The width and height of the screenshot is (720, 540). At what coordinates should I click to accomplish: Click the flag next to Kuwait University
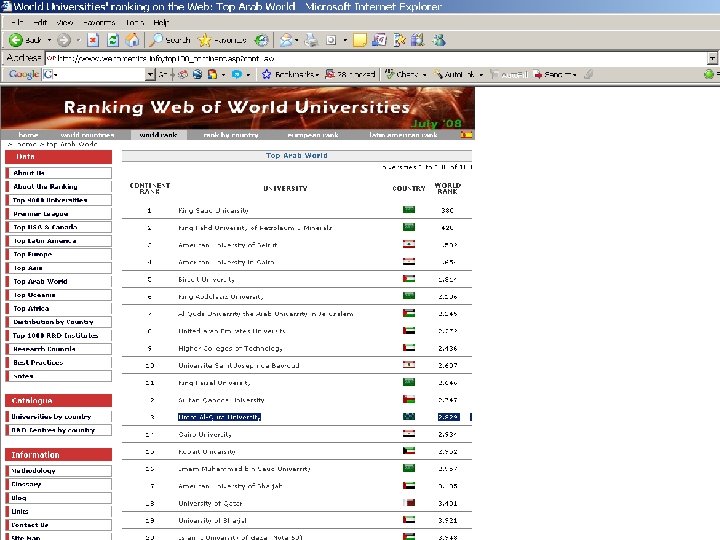tap(409, 451)
